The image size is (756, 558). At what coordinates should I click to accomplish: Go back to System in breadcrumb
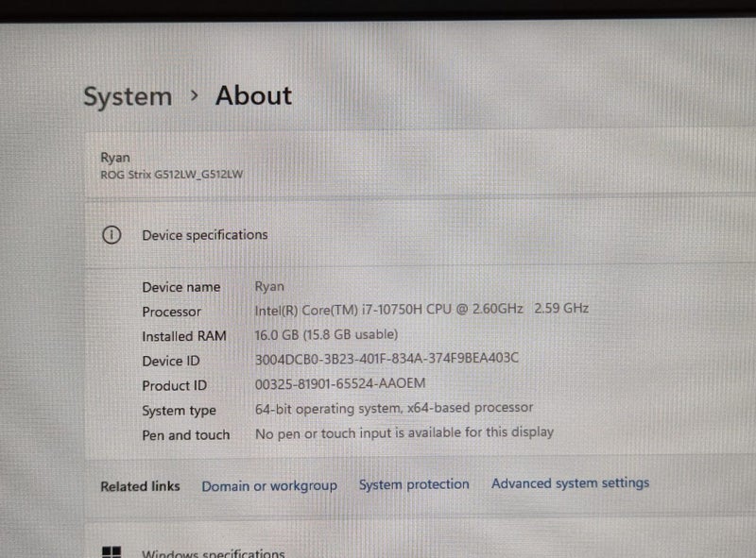point(128,97)
